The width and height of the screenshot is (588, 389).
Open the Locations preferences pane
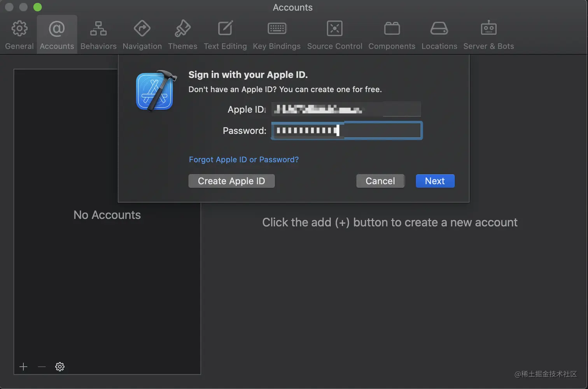(439, 35)
